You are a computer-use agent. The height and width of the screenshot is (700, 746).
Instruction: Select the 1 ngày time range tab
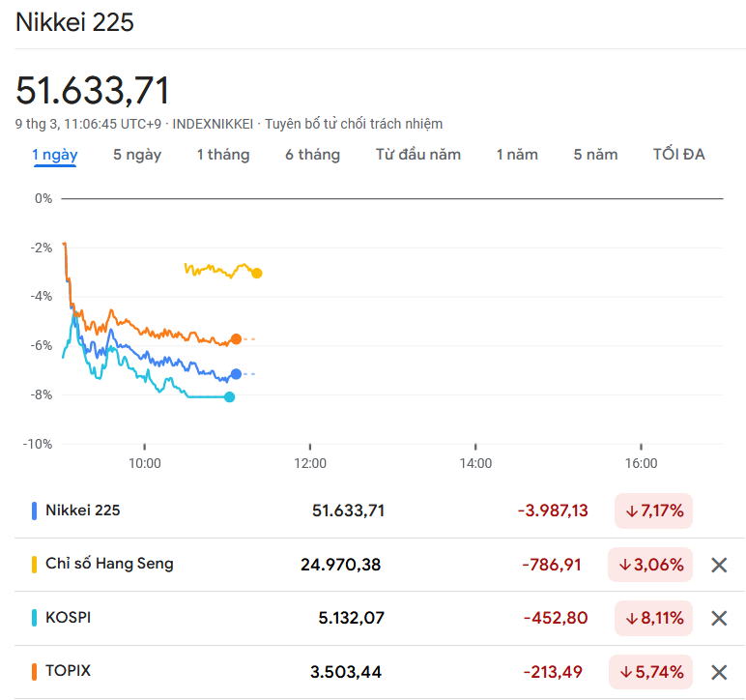[55, 155]
